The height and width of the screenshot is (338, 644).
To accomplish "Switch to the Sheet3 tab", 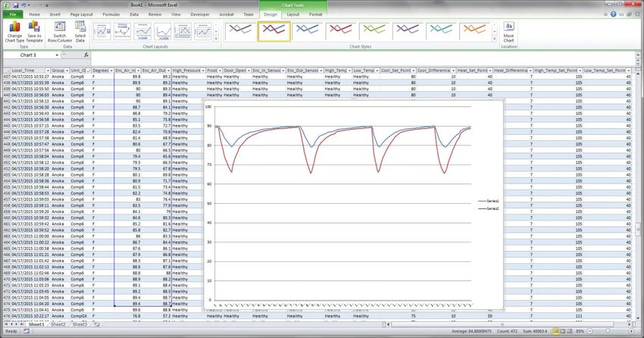I will [80, 324].
